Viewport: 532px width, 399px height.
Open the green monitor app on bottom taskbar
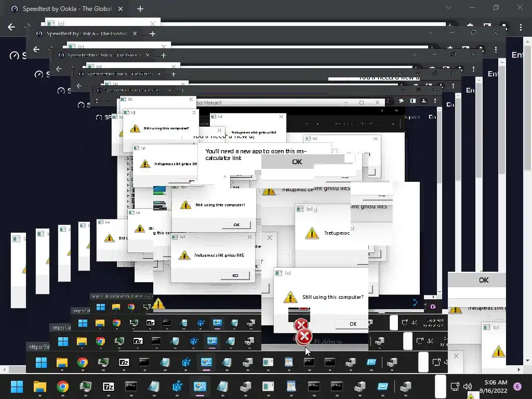coord(86,387)
